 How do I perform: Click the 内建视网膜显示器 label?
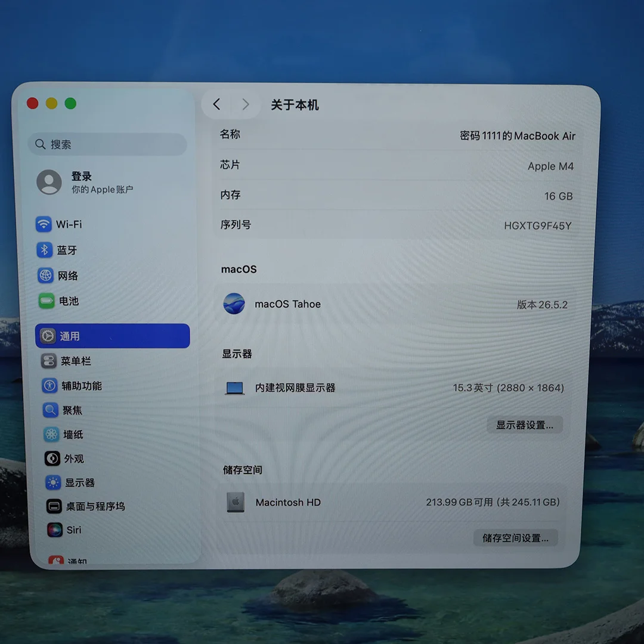click(x=295, y=388)
